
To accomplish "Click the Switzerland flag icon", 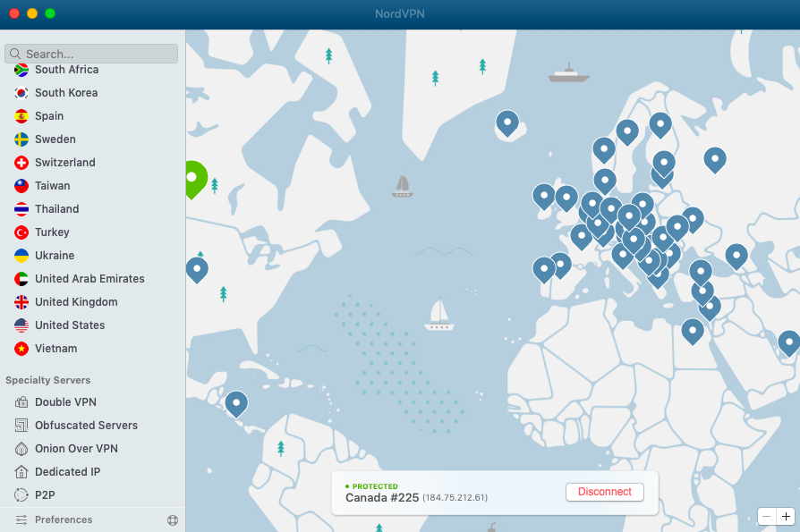I will [x=21, y=163].
